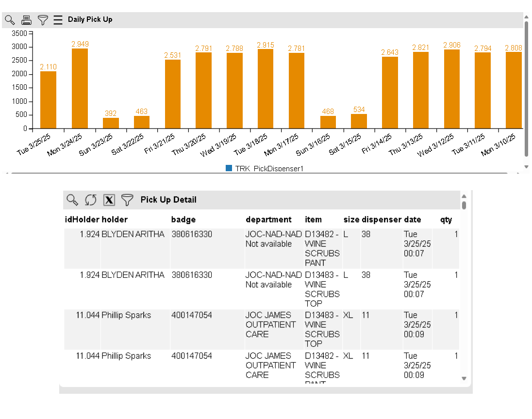Select the Sun 3/23/25 bar with 392
This screenshot has height=419, width=532.
(x=111, y=123)
